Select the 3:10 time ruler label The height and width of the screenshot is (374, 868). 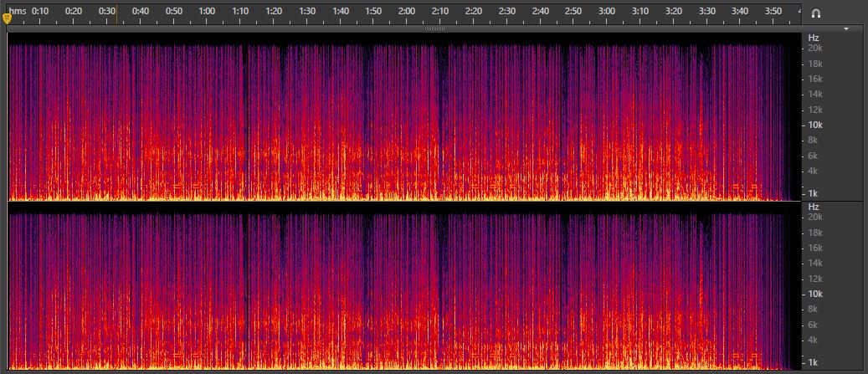(x=640, y=11)
